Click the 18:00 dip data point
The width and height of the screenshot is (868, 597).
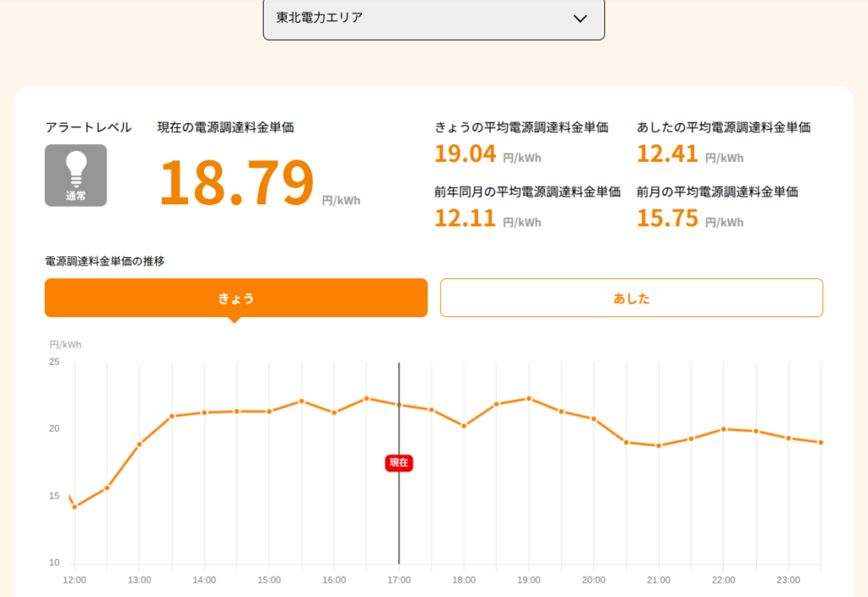(x=464, y=426)
